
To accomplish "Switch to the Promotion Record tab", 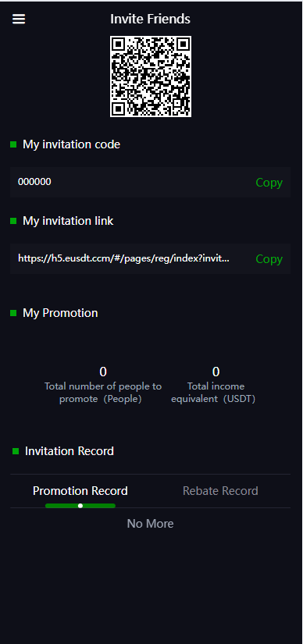I will pyautogui.click(x=80, y=491).
